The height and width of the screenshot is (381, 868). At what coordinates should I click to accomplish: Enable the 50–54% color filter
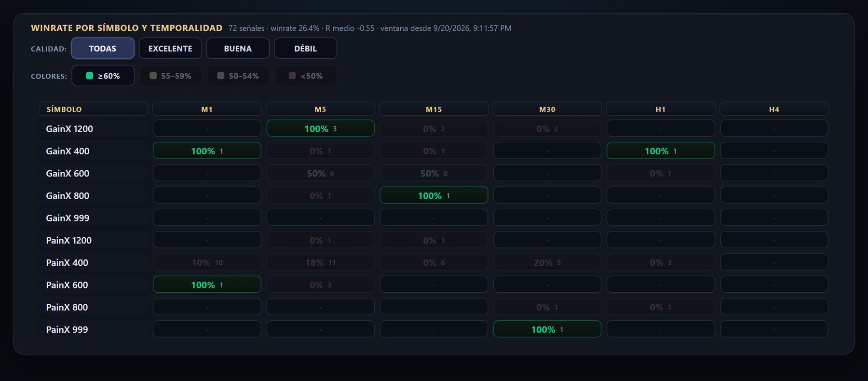point(238,76)
